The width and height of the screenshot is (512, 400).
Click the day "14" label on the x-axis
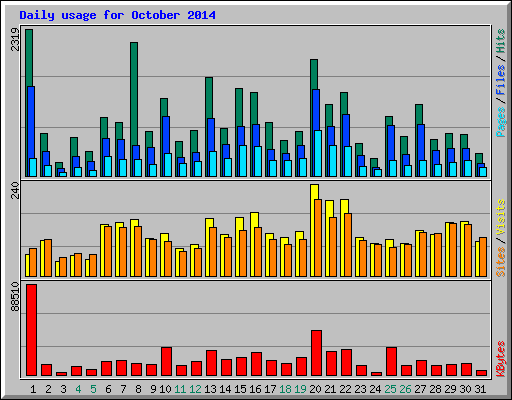click(x=225, y=389)
